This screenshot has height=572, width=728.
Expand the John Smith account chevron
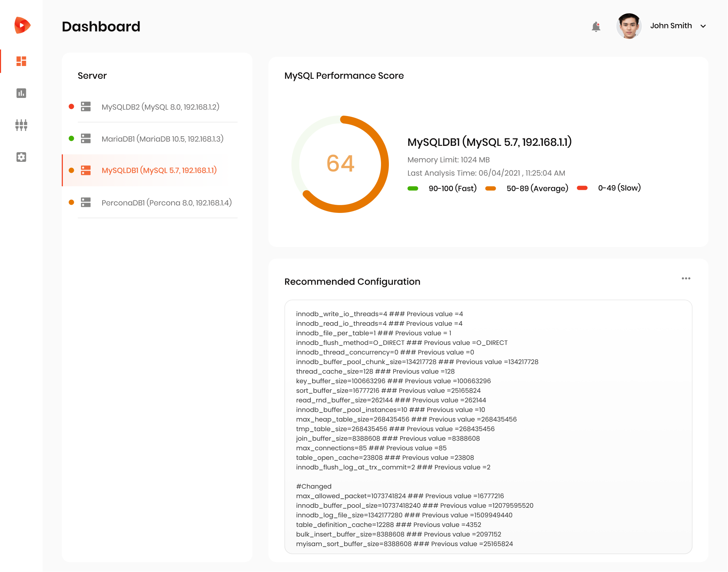click(x=703, y=26)
